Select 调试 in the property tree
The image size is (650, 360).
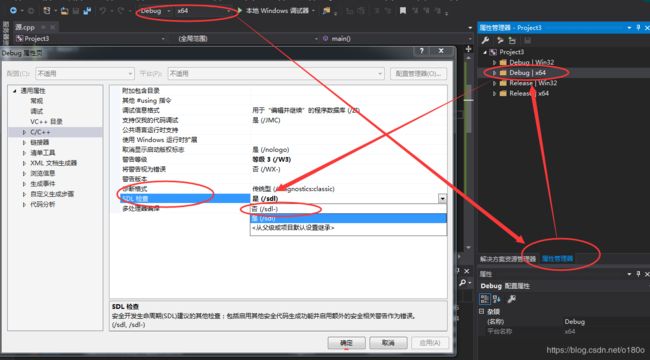coord(37,111)
